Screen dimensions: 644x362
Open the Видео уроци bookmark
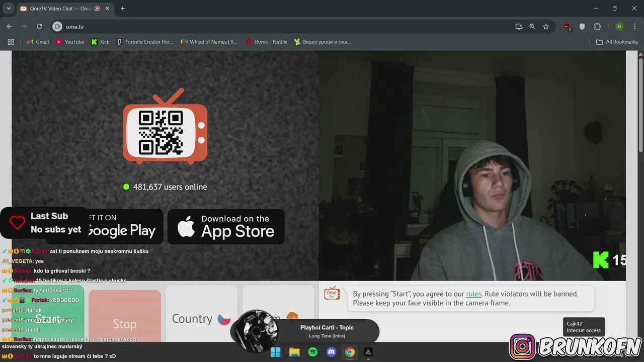click(323, 42)
